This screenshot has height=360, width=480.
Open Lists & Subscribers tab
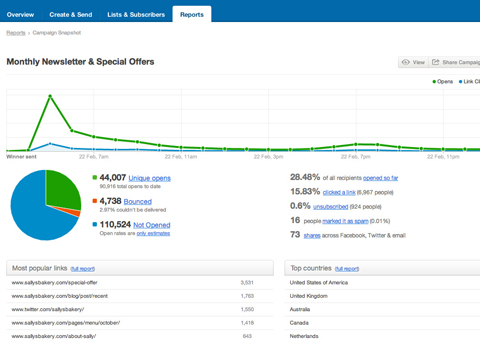point(136,15)
